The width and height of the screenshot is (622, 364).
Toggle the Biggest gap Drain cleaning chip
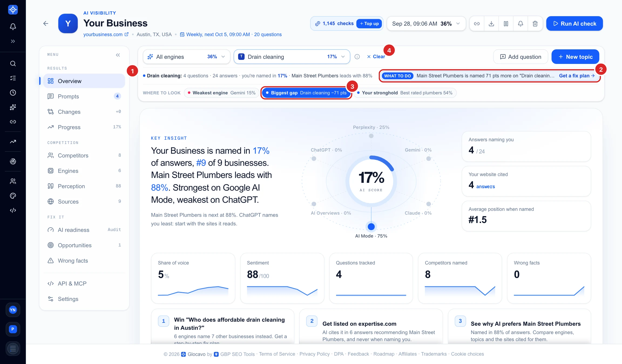(306, 93)
